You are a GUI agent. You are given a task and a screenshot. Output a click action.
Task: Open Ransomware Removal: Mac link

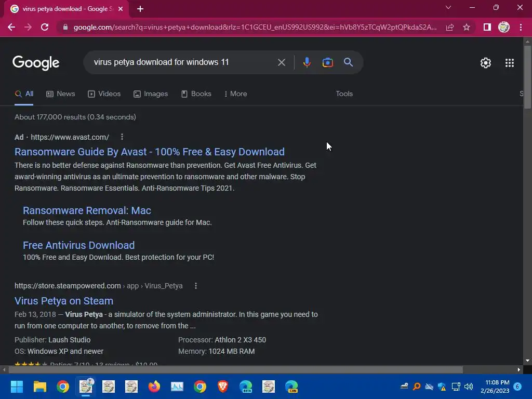pos(87,210)
